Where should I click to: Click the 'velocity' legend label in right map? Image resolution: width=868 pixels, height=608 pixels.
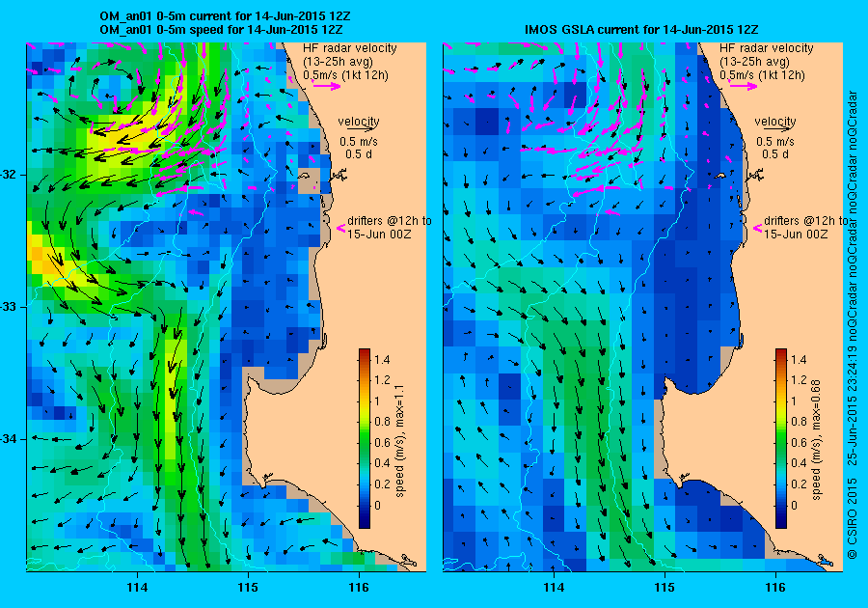pos(775,121)
